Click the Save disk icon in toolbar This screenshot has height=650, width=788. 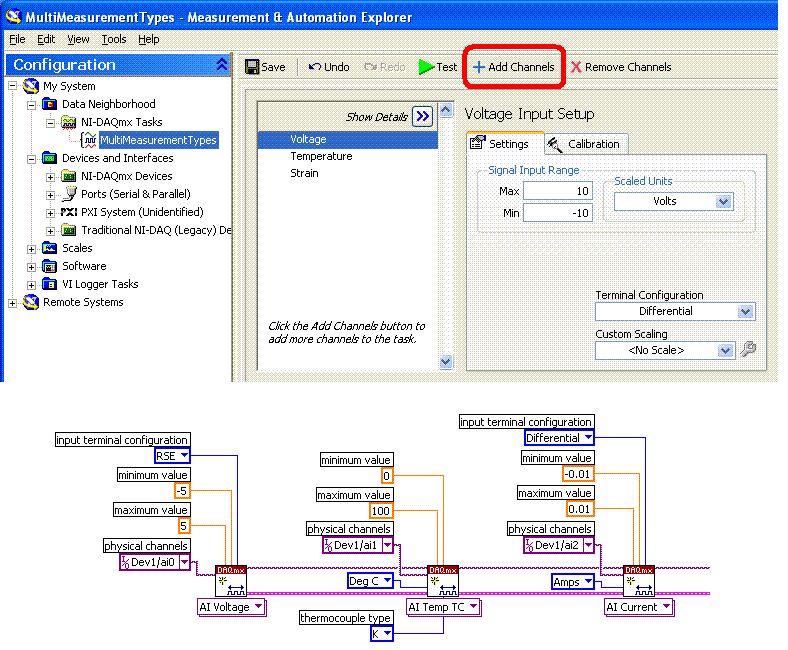[x=252, y=67]
